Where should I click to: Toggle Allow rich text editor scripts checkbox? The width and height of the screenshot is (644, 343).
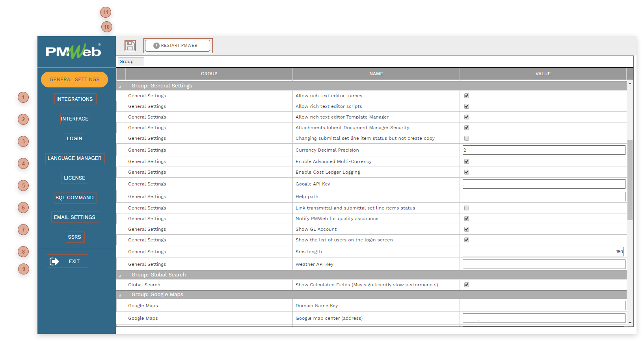coord(467,106)
